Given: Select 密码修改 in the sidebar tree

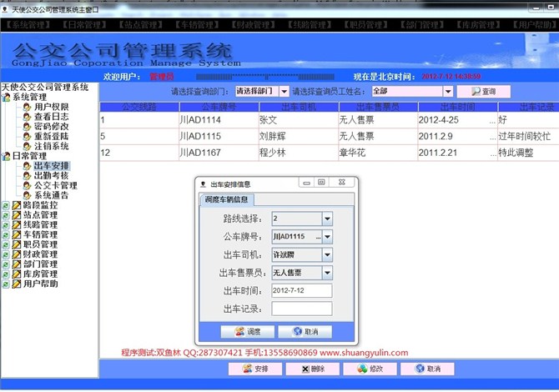Looking at the screenshot, I should click(x=52, y=127).
